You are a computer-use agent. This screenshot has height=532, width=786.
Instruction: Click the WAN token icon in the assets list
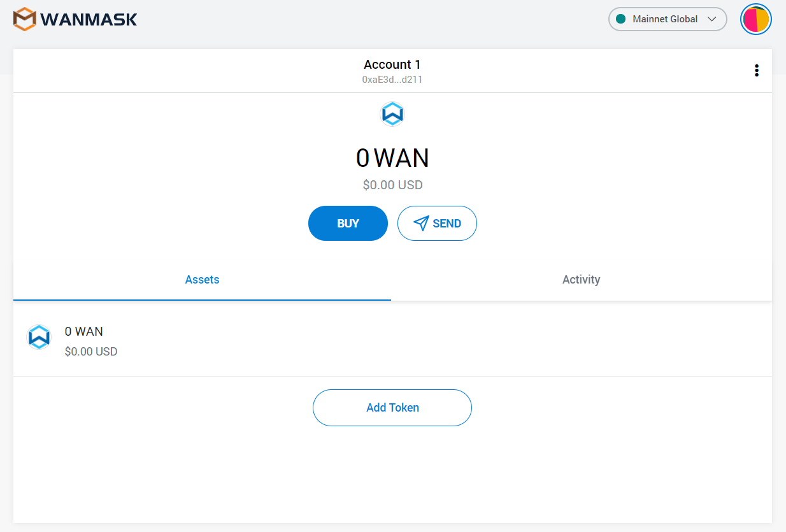[39, 337]
